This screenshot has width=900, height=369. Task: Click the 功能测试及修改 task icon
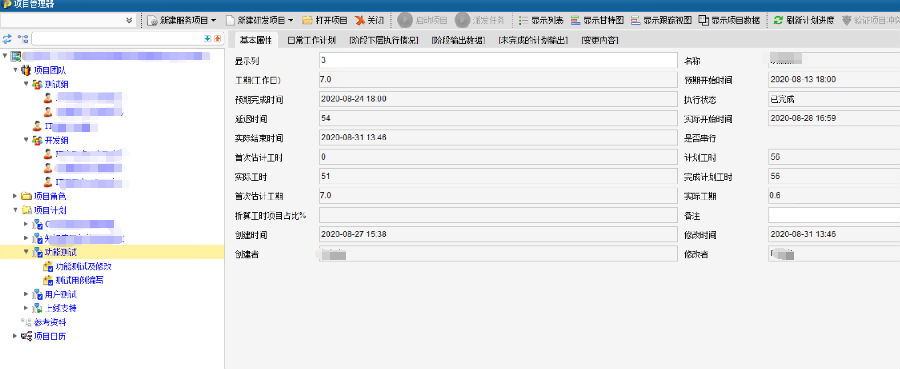click(x=48, y=266)
